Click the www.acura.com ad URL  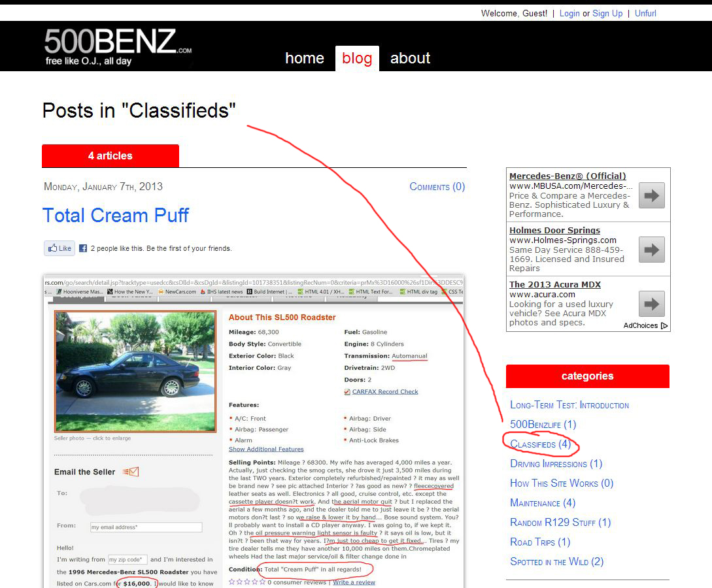coord(542,295)
